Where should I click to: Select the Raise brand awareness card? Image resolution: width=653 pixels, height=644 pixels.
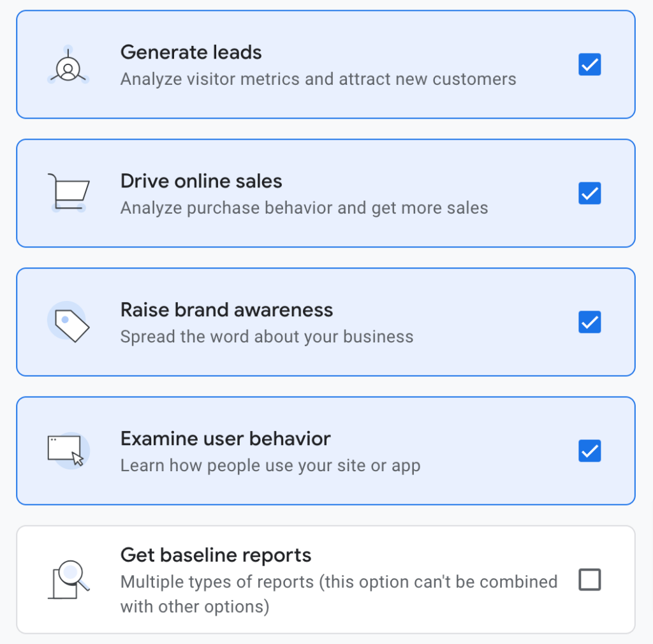(x=326, y=322)
